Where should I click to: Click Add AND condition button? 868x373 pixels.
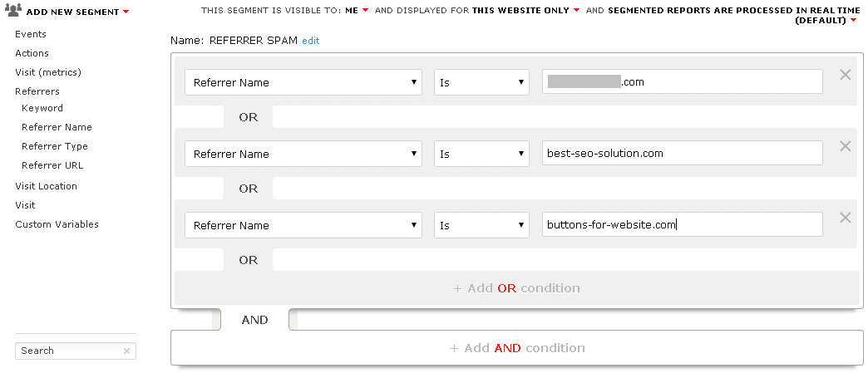516,348
